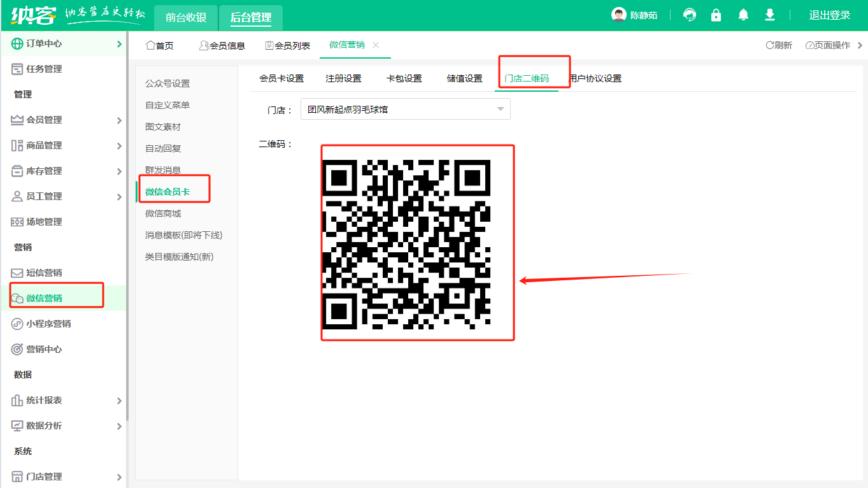Open 短信营销 from sidebar
868x488 pixels.
44,273
